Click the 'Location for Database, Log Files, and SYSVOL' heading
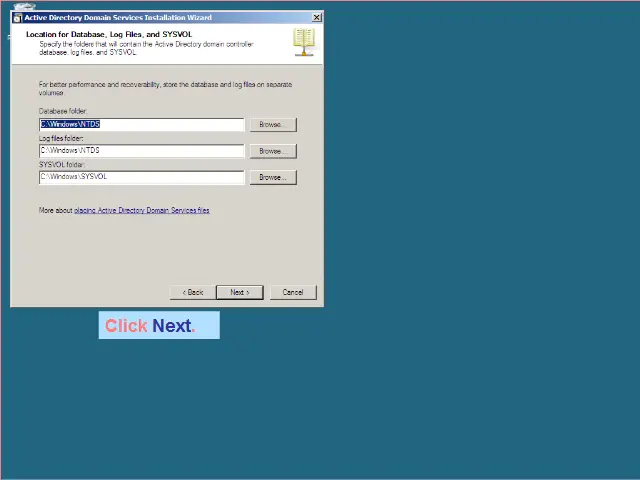640x480 pixels. pos(109,34)
